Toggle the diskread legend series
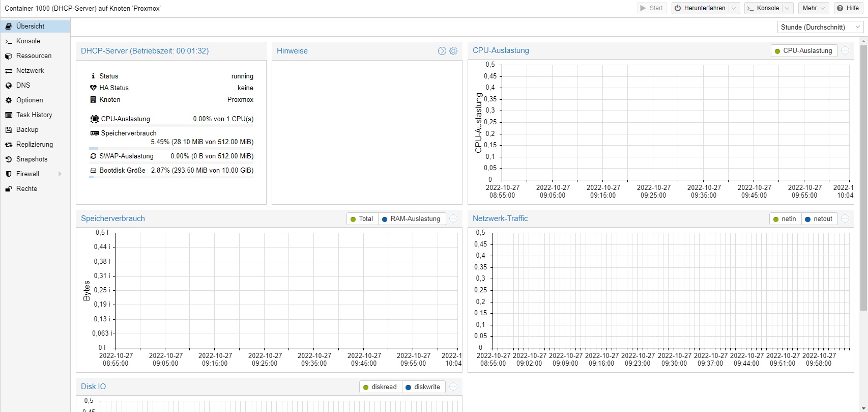 click(x=381, y=387)
